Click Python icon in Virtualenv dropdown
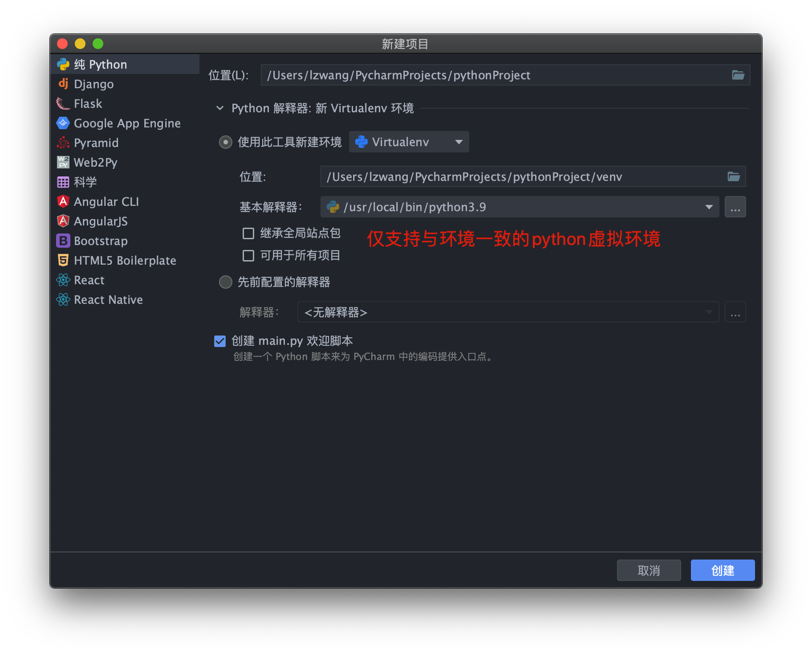Viewport: 812px width, 654px height. [361, 142]
